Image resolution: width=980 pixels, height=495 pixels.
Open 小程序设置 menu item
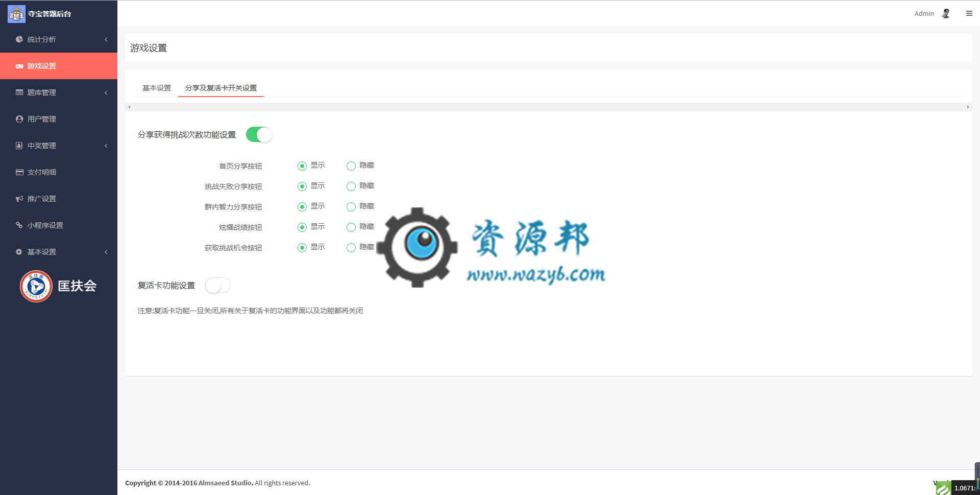59,225
